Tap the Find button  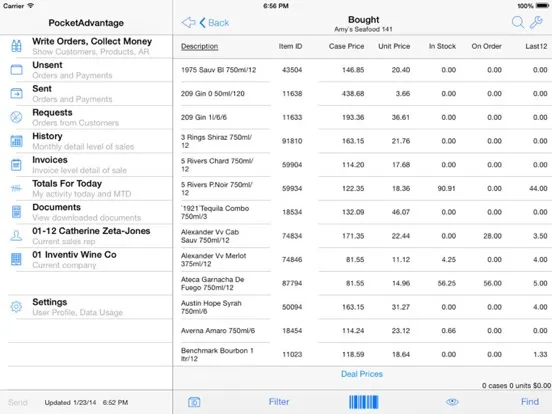(x=530, y=402)
